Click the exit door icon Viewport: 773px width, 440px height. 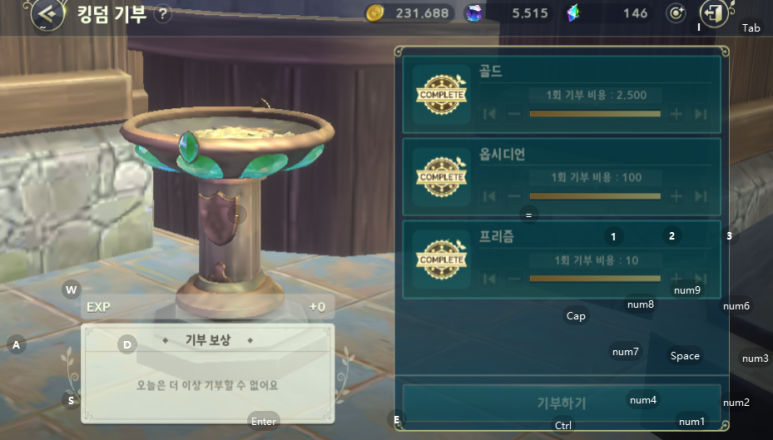(714, 14)
